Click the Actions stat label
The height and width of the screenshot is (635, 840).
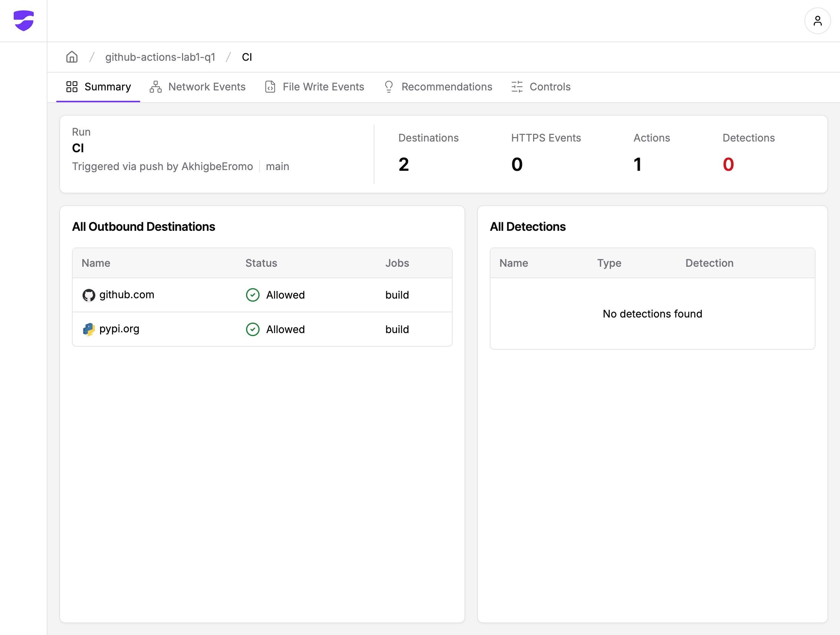[x=652, y=138]
